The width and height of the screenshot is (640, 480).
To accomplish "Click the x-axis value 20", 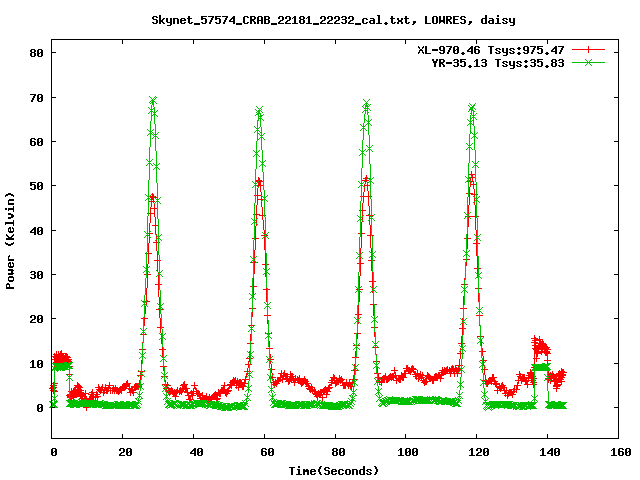I will 125,452.
